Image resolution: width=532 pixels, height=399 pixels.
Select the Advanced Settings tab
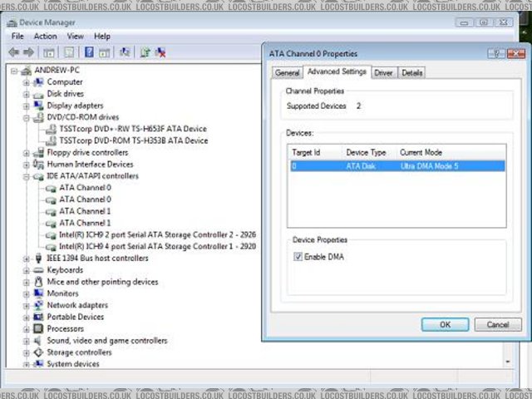(x=337, y=71)
